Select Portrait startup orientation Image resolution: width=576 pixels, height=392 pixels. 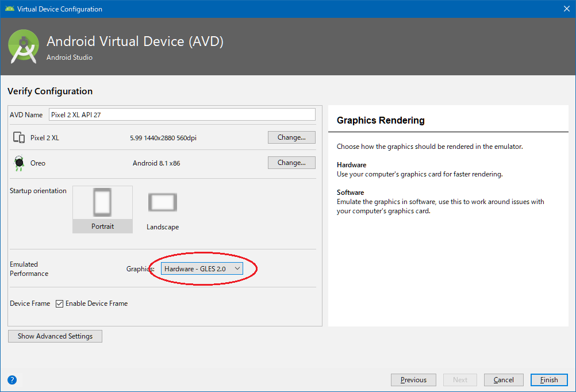[102, 209]
